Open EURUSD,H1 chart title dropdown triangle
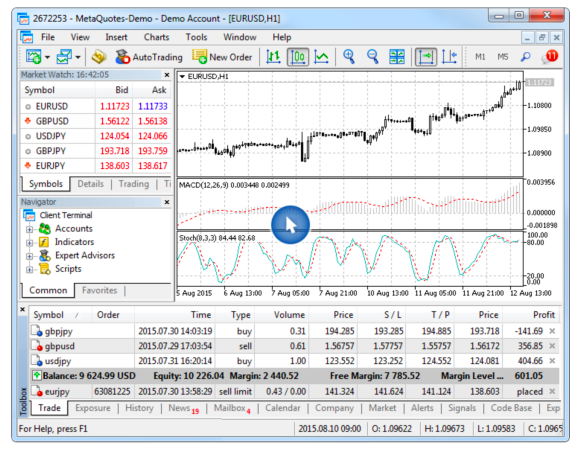Image resolution: width=581 pixels, height=452 pixels. [182, 77]
